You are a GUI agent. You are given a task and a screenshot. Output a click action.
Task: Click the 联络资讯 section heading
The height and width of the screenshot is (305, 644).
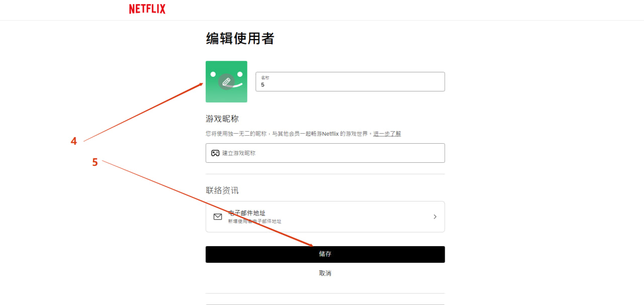[222, 190]
